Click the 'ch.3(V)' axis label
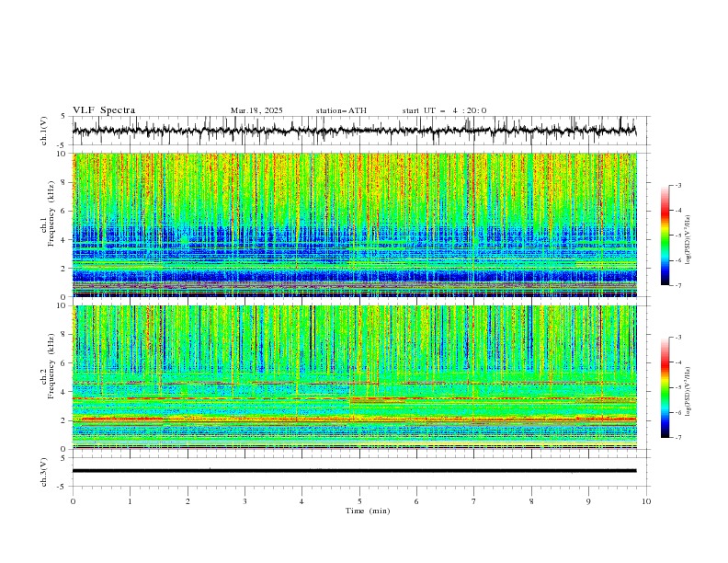Viewport: 728px width, 563px height. pyautogui.click(x=43, y=472)
